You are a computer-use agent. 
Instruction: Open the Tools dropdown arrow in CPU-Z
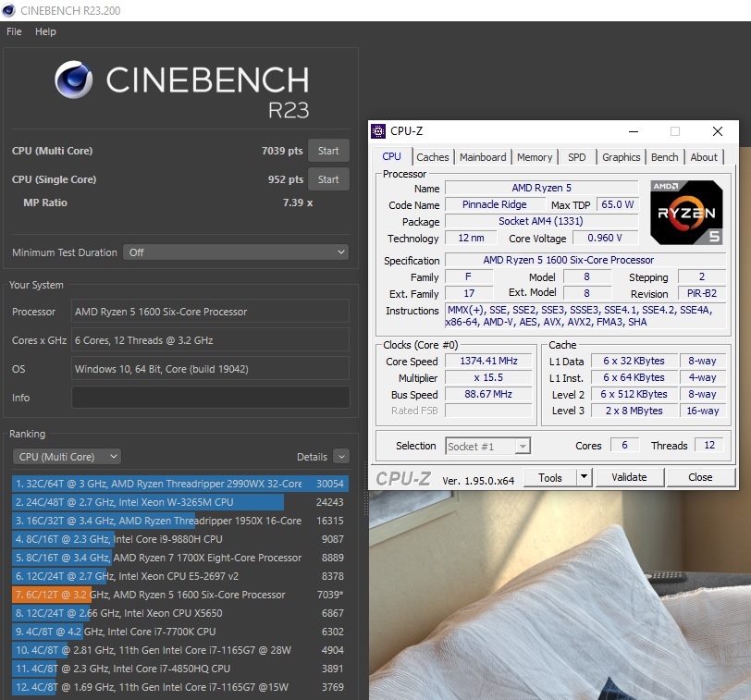[x=584, y=477]
